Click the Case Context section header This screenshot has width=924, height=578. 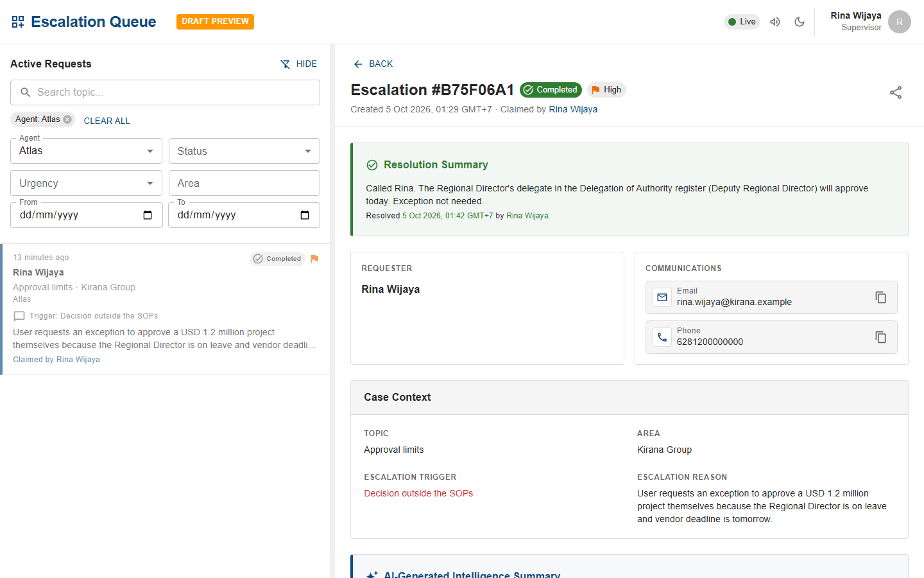click(629, 398)
